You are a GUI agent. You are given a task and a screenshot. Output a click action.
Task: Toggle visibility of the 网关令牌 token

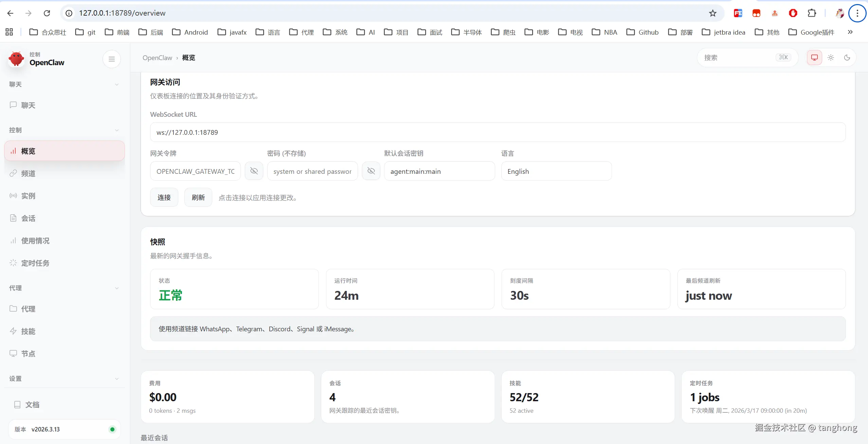coord(254,171)
